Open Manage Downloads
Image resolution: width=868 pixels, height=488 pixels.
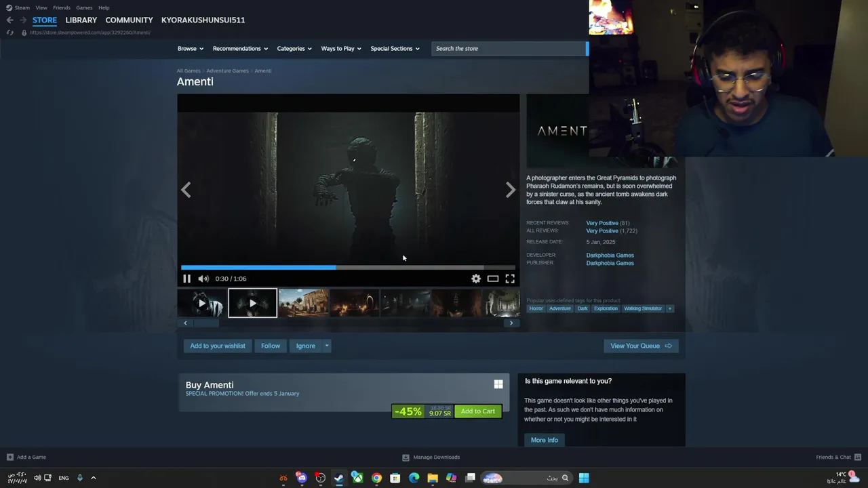coord(431,457)
